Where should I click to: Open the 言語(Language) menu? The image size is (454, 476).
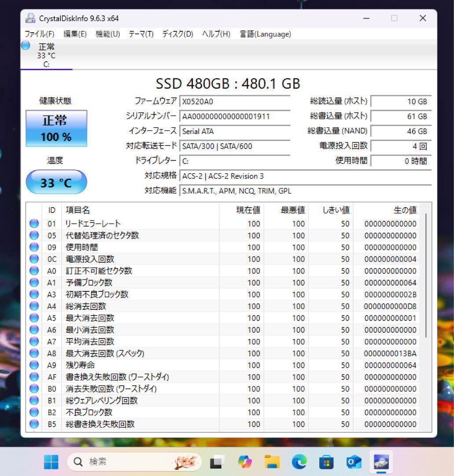coord(266,34)
